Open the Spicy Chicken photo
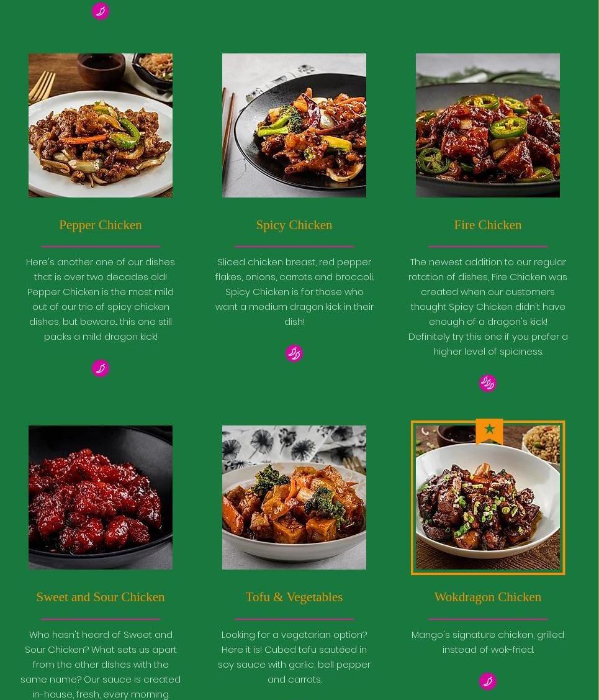Image resolution: width=599 pixels, height=700 pixels. pyautogui.click(x=294, y=125)
